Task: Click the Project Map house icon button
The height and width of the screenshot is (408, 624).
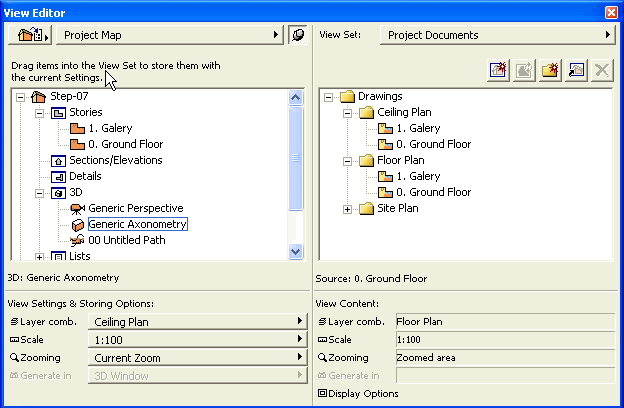Action: 28,35
